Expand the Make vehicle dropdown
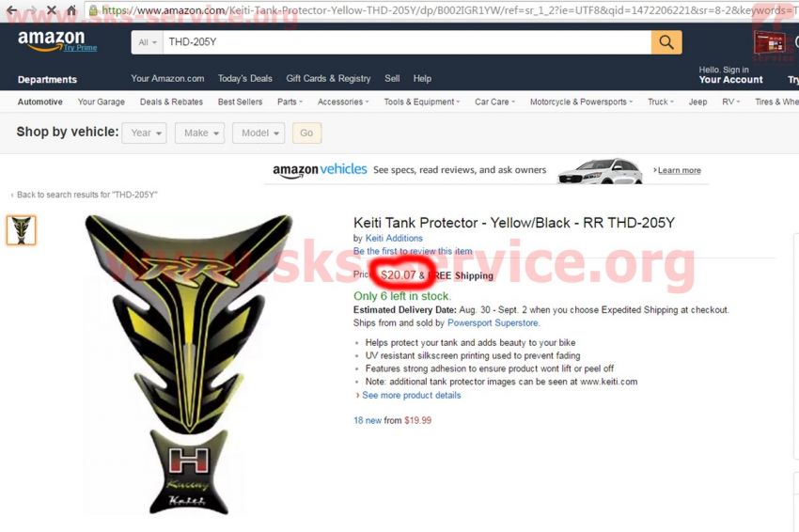Viewport: 799px width, 532px height. coord(199,133)
